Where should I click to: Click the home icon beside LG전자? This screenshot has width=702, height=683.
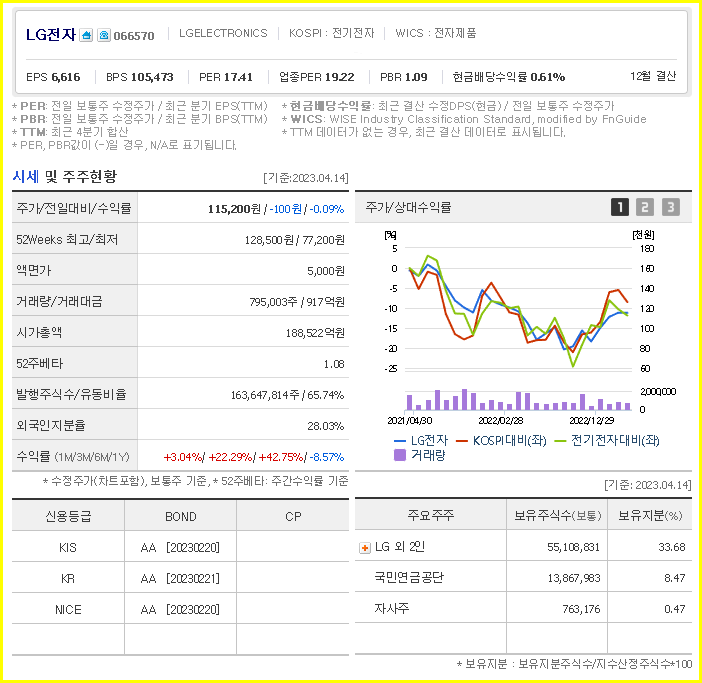click(86, 35)
